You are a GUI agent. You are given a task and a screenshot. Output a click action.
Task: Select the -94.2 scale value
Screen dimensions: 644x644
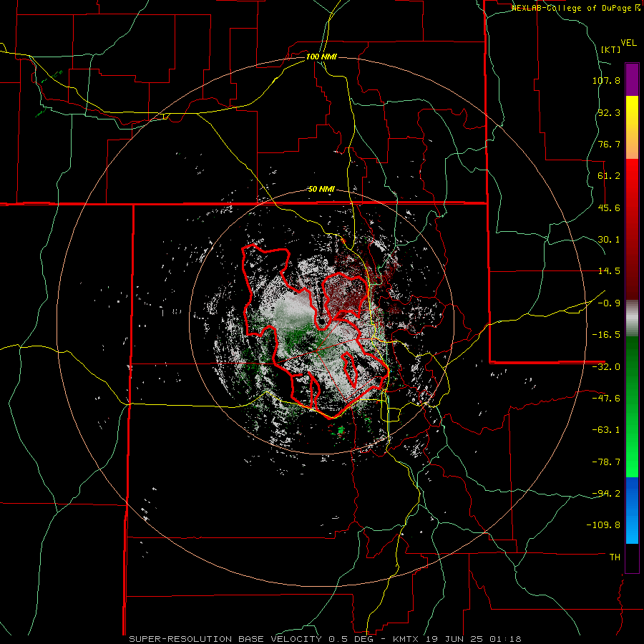pyautogui.click(x=606, y=494)
